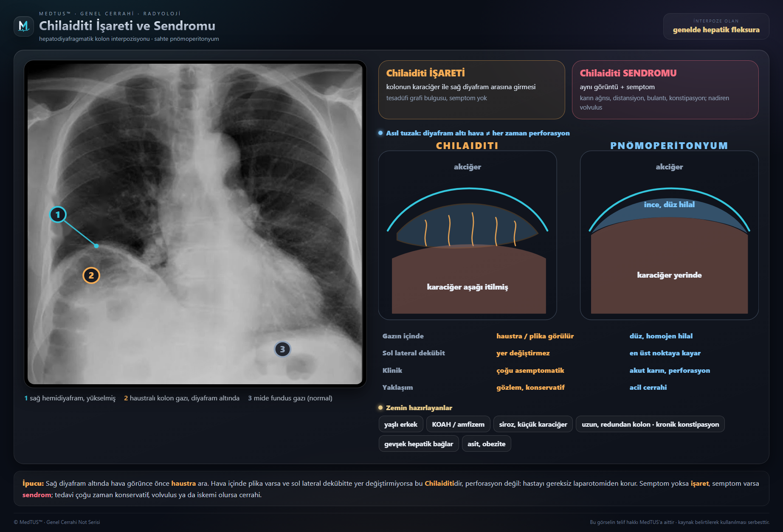Open the Chilaiditi SENDROMU card
The image size is (783, 532).
665,90
